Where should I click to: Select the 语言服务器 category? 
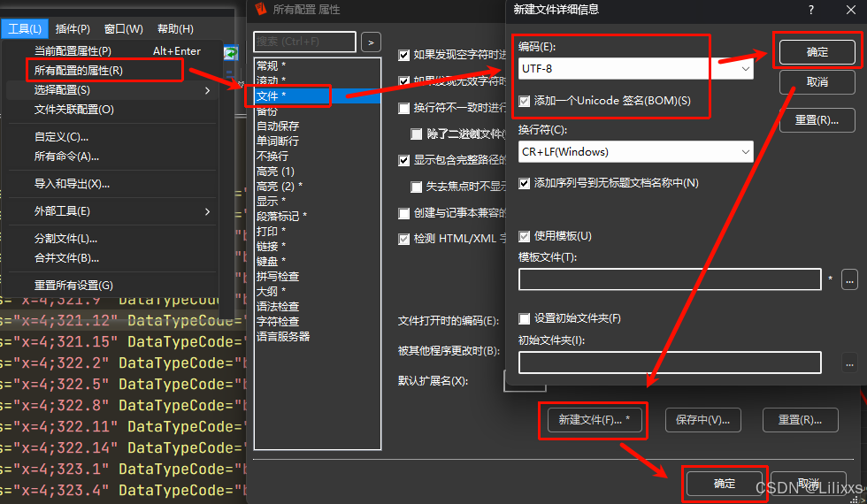[318, 337]
